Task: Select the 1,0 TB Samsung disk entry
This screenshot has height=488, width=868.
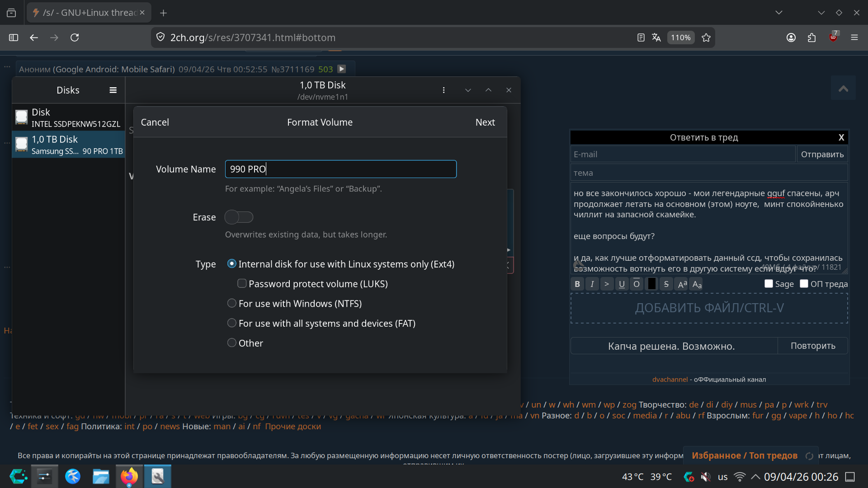Action: tap(68, 145)
